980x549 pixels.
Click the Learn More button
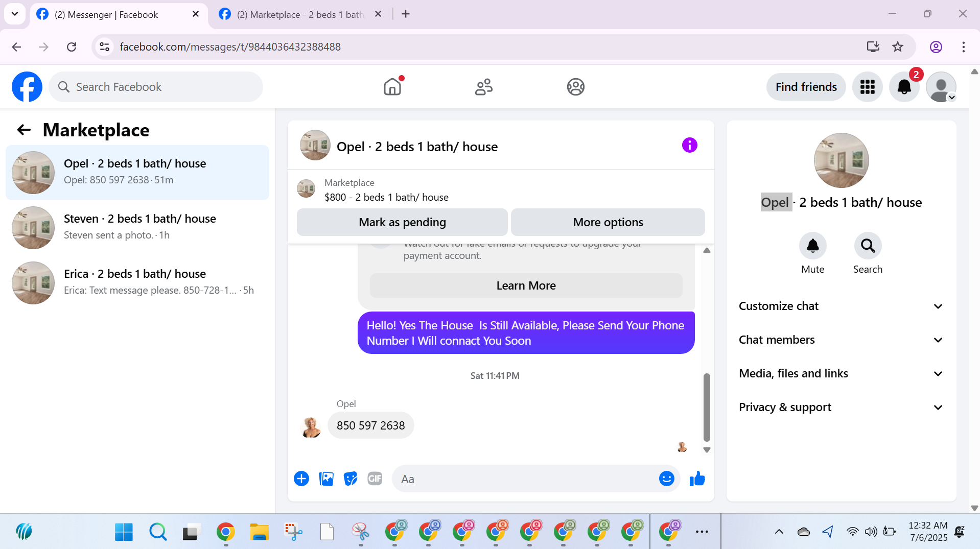pos(526,285)
